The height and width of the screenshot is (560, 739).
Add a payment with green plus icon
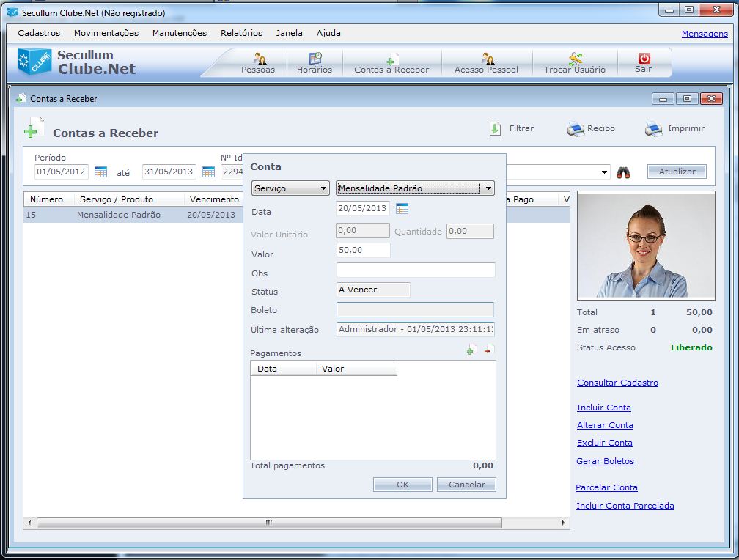pyautogui.click(x=471, y=351)
